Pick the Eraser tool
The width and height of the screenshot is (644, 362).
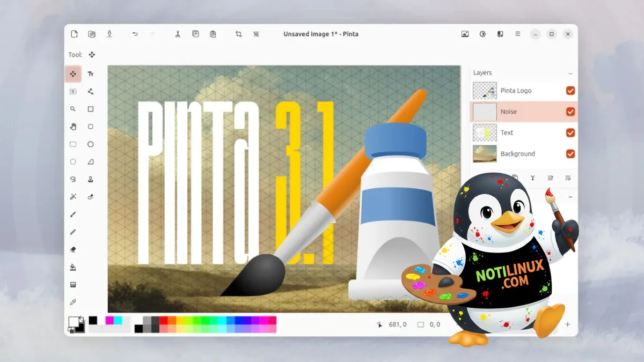pyautogui.click(x=73, y=249)
